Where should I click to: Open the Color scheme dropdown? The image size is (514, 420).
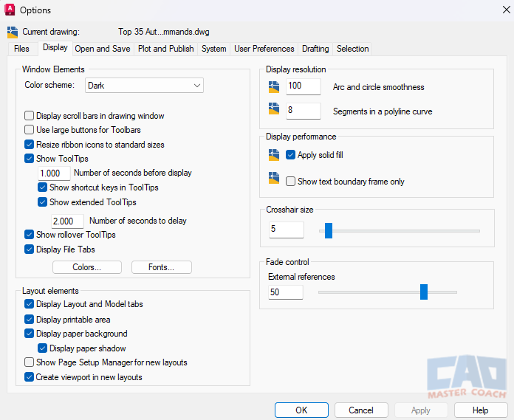[x=144, y=86]
